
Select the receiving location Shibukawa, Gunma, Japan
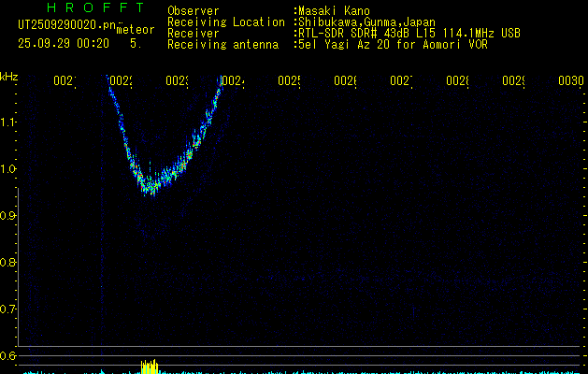(366, 22)
